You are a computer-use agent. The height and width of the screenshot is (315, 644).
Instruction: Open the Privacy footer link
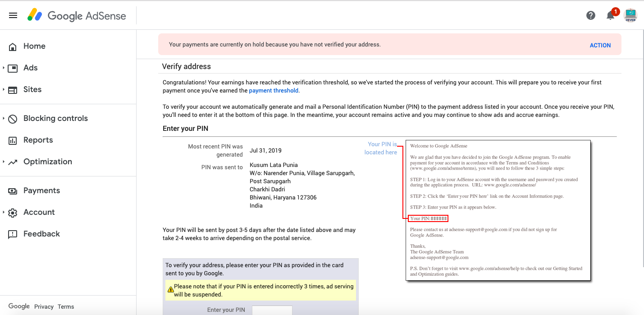[44, 307]
